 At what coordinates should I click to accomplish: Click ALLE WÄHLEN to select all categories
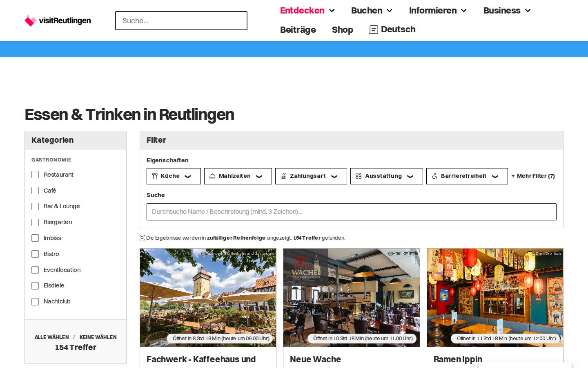coord(52,337)
